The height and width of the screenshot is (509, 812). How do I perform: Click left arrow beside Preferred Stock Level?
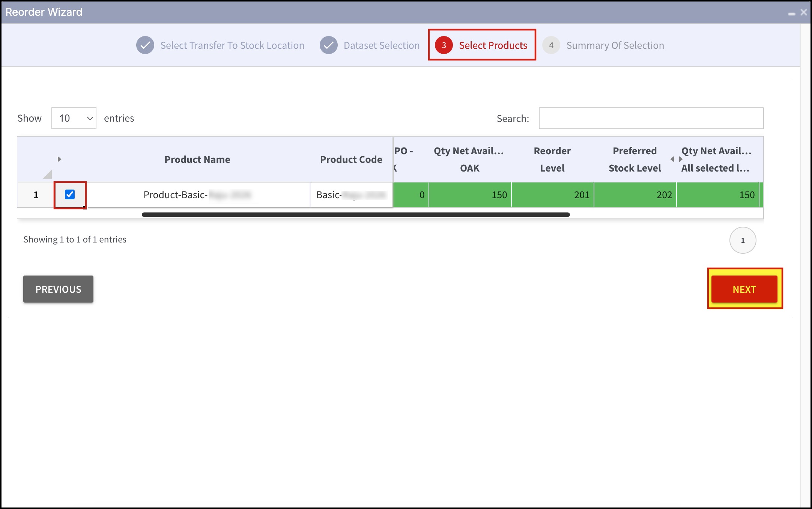(x=672, y=159)
